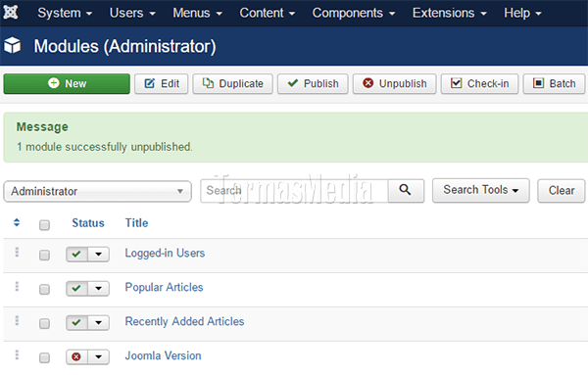Open the Popular Articles module link
The height and width of the screenshot is (375, 588).
pyautogui.click(x=164, y=287)
